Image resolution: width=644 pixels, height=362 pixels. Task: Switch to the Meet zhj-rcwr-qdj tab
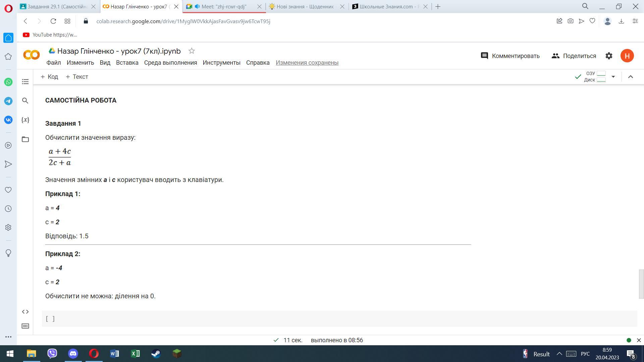(x=224, y=6)
